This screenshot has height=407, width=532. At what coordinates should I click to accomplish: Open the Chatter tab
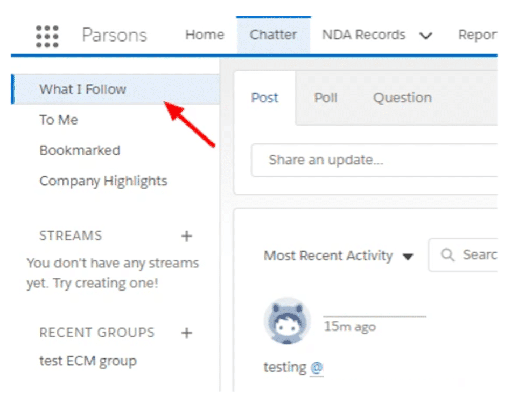pyautogui.click(x=273, y=35)
